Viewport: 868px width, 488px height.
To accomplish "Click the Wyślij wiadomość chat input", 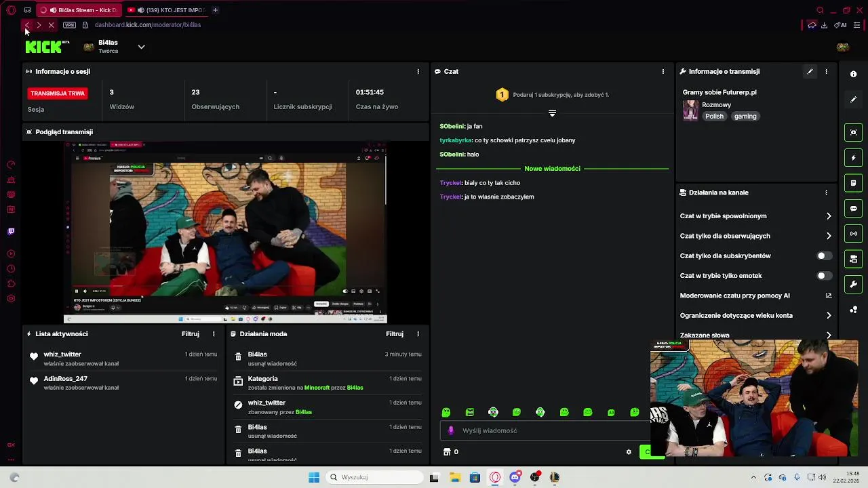I will [x=546, y=431].
